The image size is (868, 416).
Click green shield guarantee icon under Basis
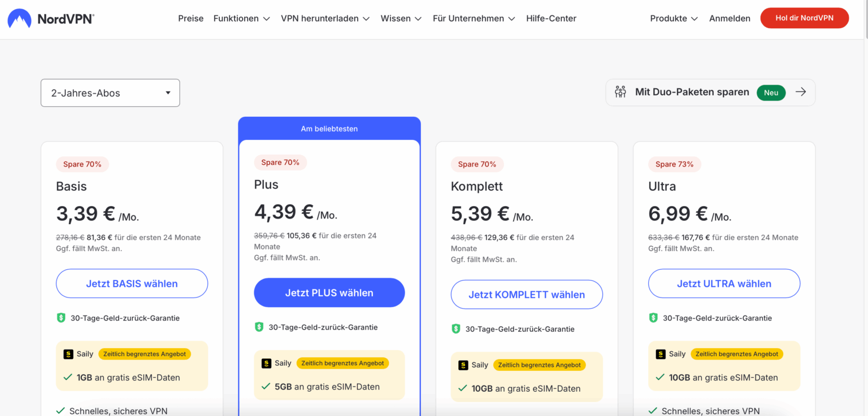pos(61,318)
